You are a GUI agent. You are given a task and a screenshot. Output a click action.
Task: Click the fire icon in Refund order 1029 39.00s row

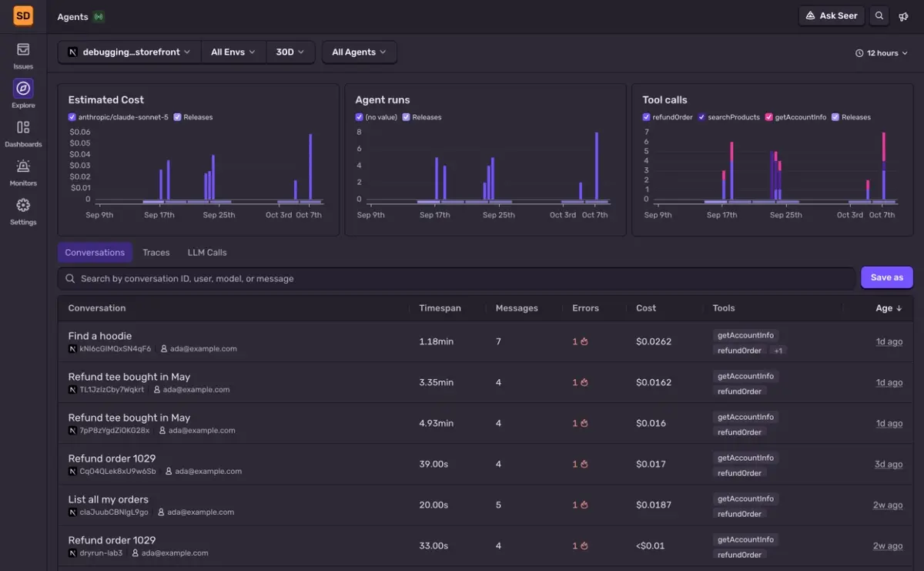click(584, 464)
